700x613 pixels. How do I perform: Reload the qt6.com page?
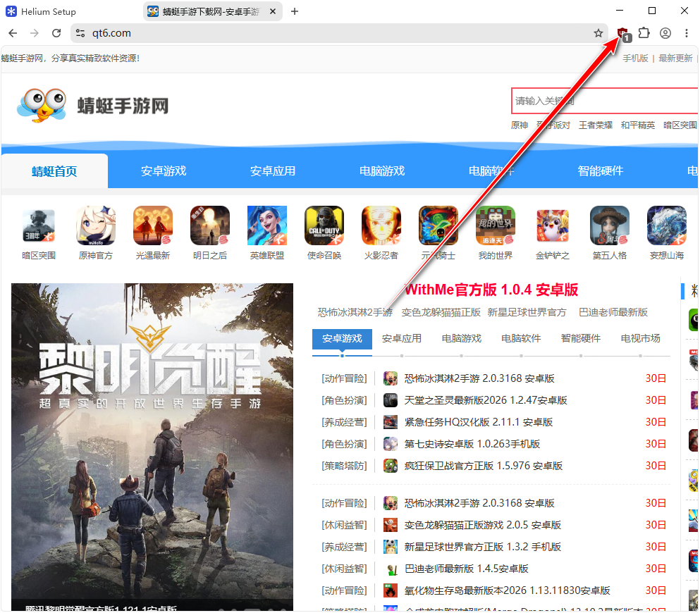coord(56,33)
